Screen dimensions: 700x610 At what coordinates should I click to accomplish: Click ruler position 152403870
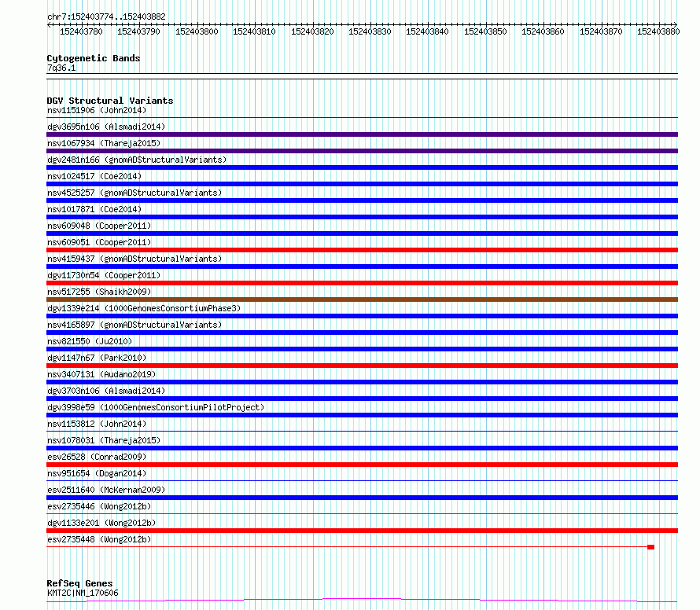click(601, 31)
